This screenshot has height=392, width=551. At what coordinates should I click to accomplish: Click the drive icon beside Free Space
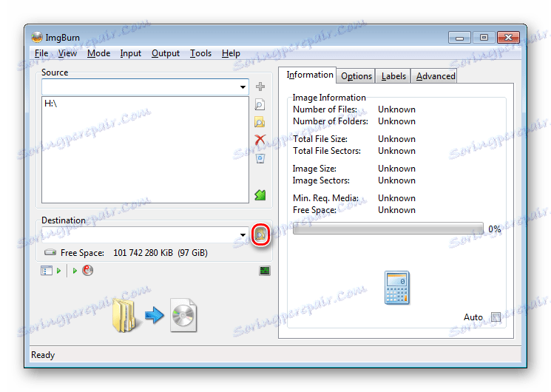point(50,252)
